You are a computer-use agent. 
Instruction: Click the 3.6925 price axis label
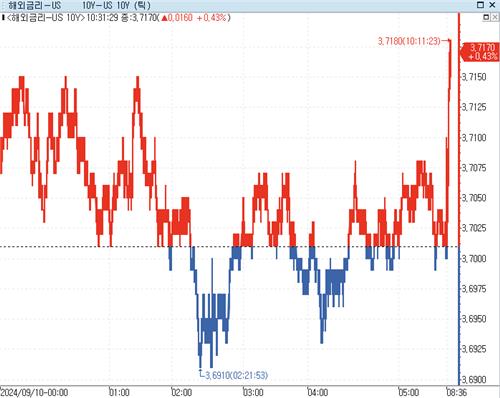pyautogui.click(x=474, y=349)
